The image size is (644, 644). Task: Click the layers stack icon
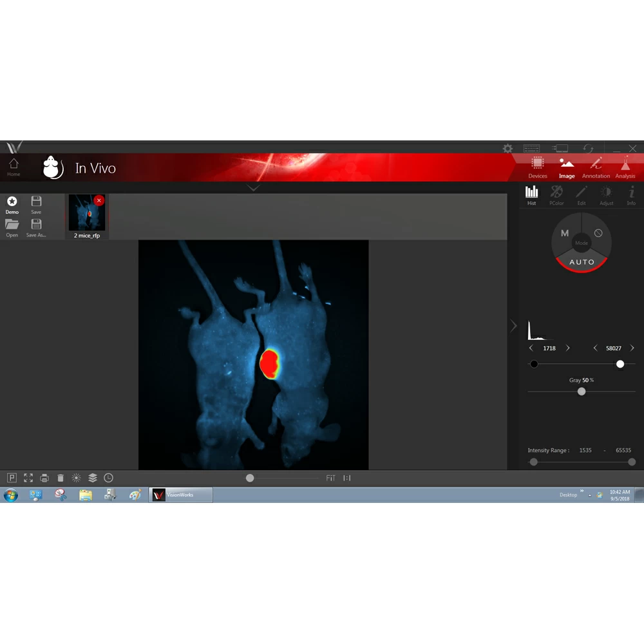coord(92,478)
